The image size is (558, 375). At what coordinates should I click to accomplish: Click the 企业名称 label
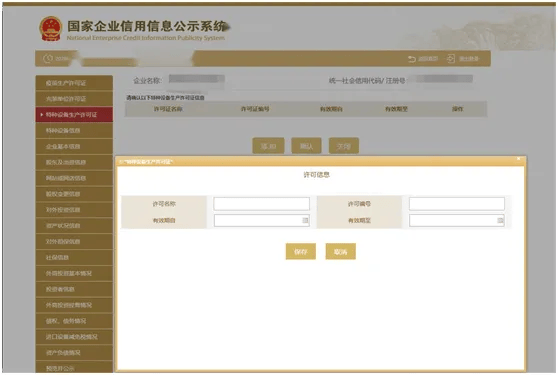tap(147, 81)
